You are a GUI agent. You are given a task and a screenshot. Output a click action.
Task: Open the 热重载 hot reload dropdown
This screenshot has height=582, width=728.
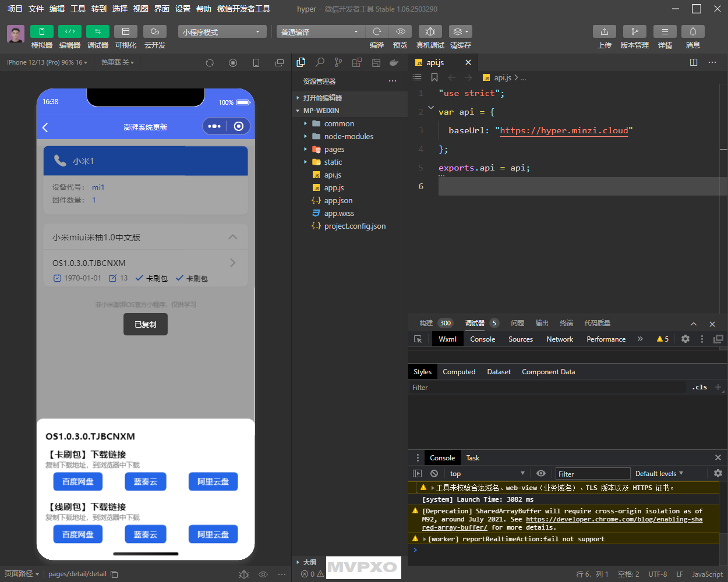click(x=118, y=62)
